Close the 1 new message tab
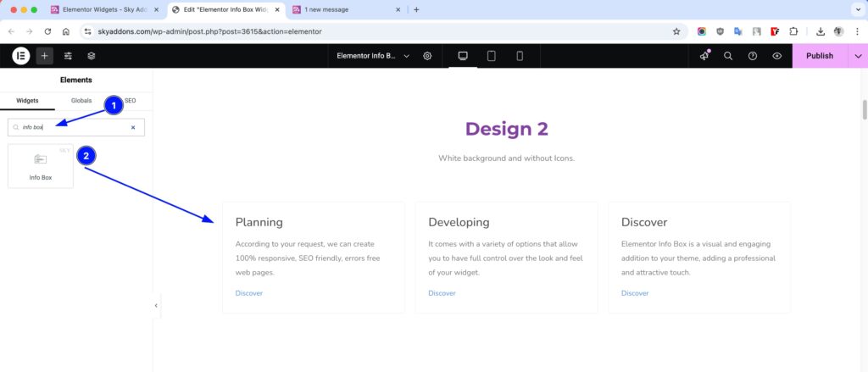868x372 pixels. 398,9
